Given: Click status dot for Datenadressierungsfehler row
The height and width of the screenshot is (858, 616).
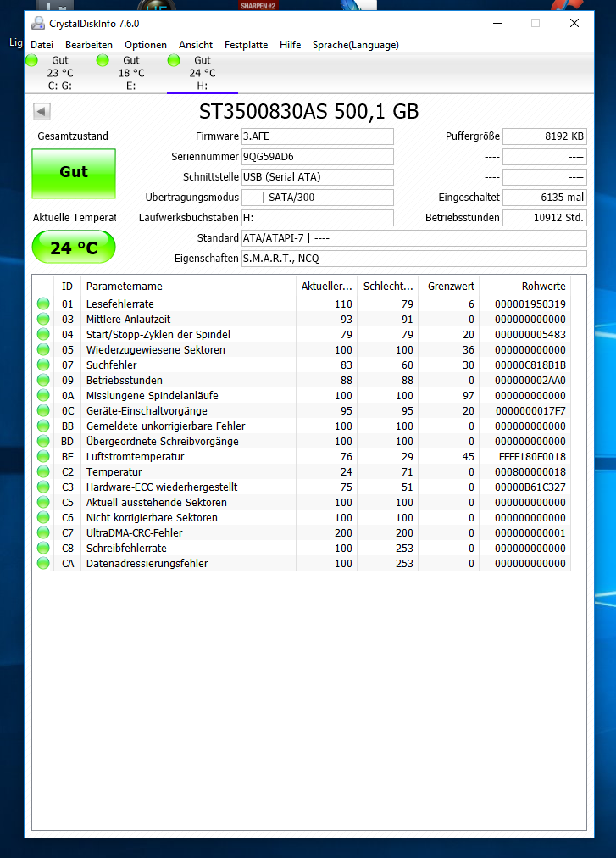Looking at the screenshot, I should click(x=43, y=564).
